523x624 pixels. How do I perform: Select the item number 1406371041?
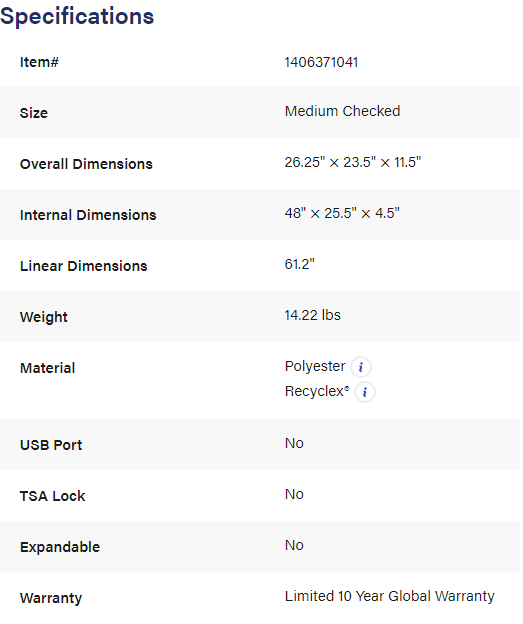[321, 62]
